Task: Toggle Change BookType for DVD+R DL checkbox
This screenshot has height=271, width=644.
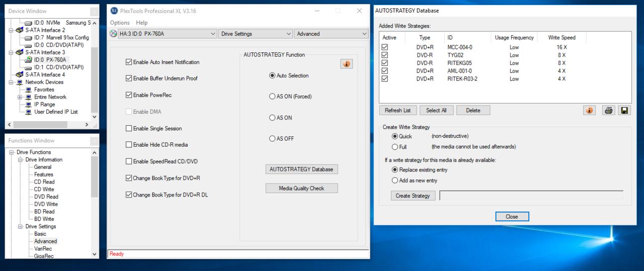Action: pos(129,195)
